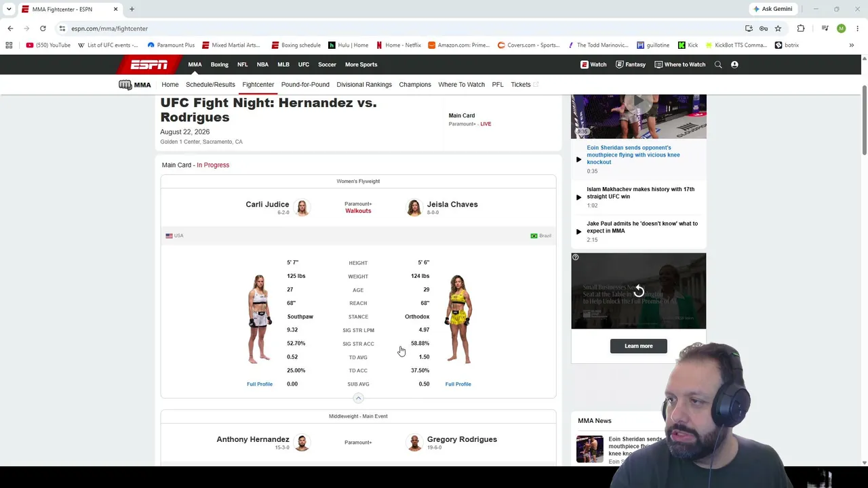Select NFL in ESPN top navigation
This screenshot has height=488, width=868.
click(242, 64)
